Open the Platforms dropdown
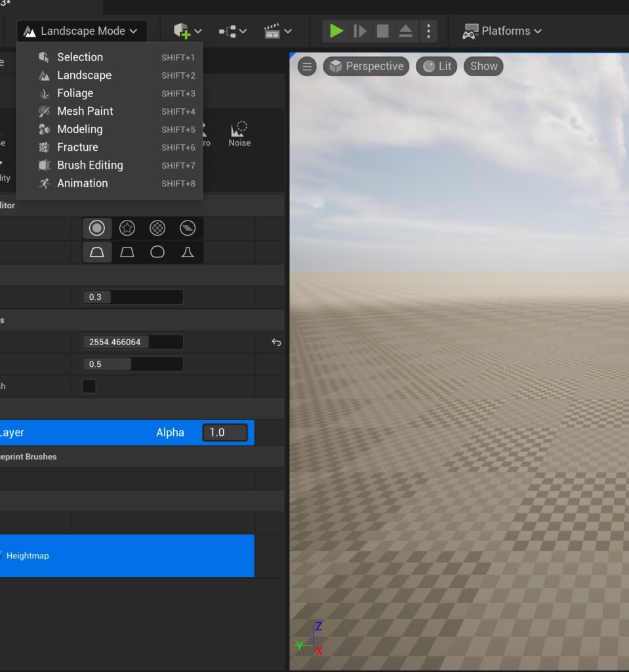629x672 pixels. point(502,31)
